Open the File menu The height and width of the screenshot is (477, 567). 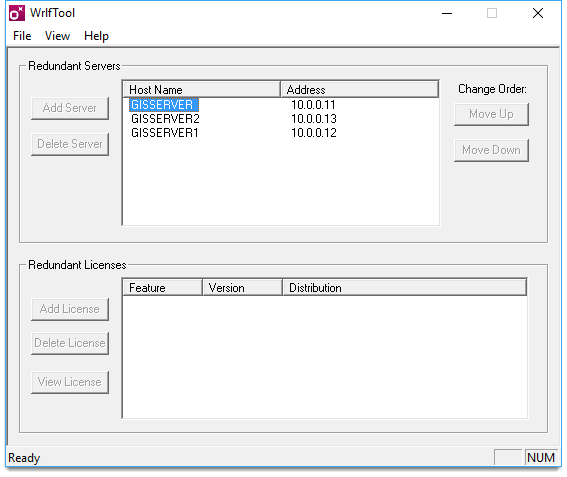(22, 36)
